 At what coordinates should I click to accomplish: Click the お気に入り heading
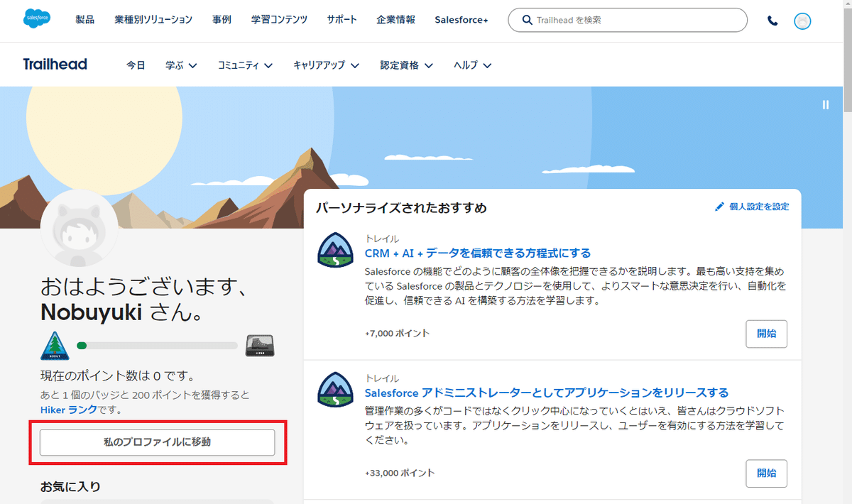tap(70, 487)
